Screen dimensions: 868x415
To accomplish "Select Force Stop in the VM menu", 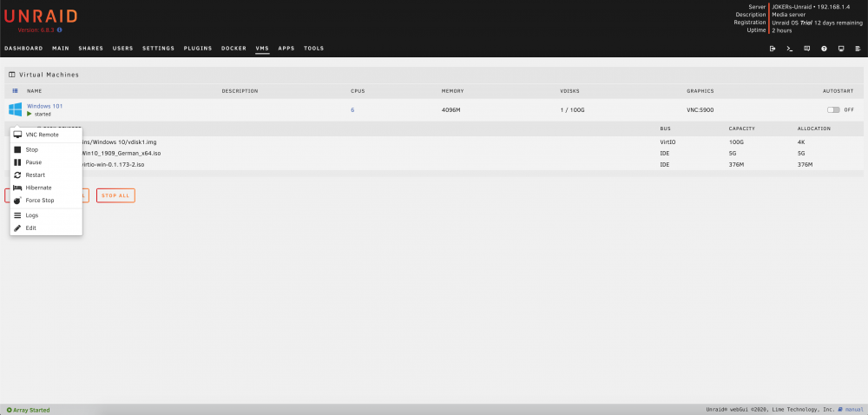I will [46, 201].
